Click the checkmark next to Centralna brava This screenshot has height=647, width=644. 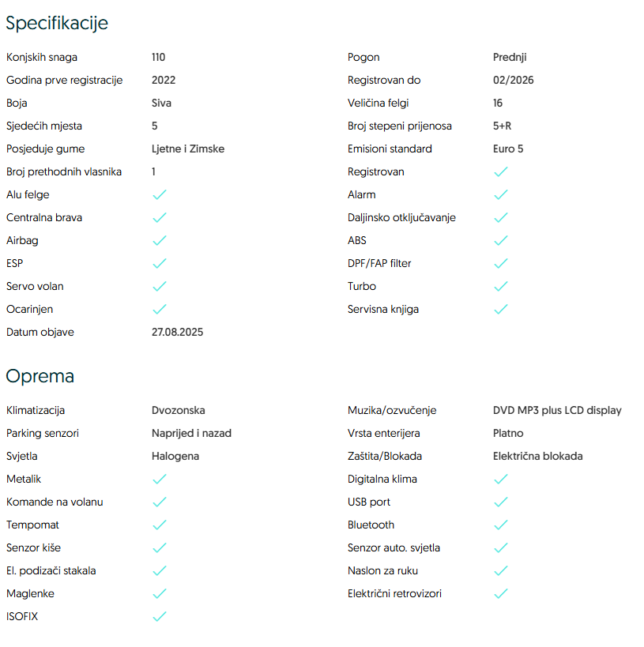[x=159, y=217]
